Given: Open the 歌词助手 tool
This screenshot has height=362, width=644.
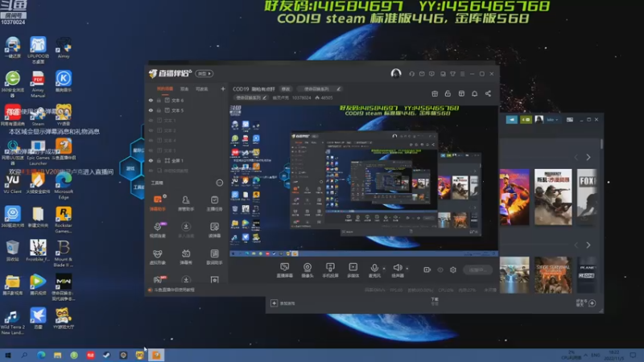Looking at the screenshot, I should 214,257.
